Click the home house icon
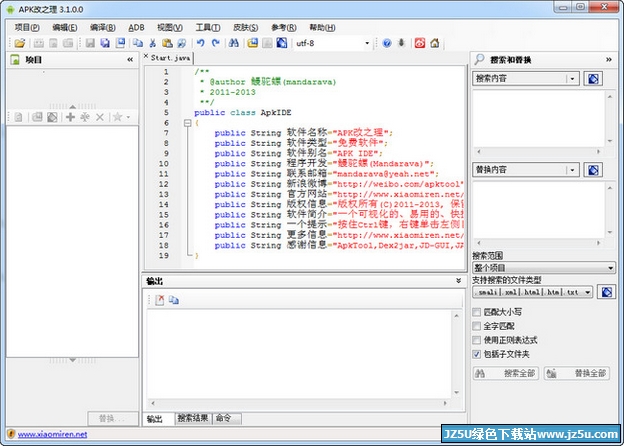624x446 pixels. 435,43
